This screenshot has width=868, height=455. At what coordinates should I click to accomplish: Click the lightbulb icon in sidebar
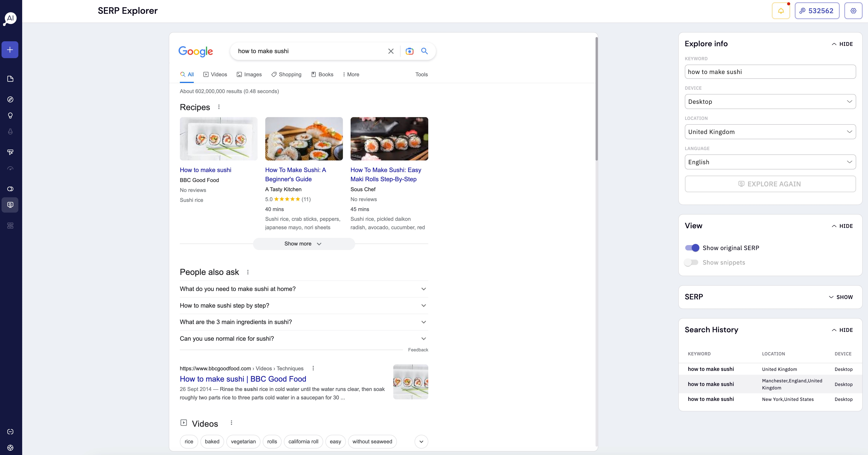(x=10, y=116)
